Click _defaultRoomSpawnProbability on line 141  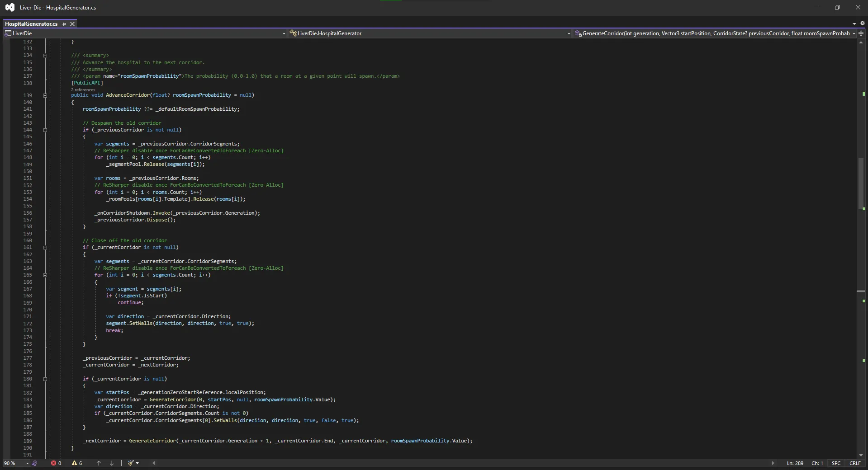click(196, 109)
